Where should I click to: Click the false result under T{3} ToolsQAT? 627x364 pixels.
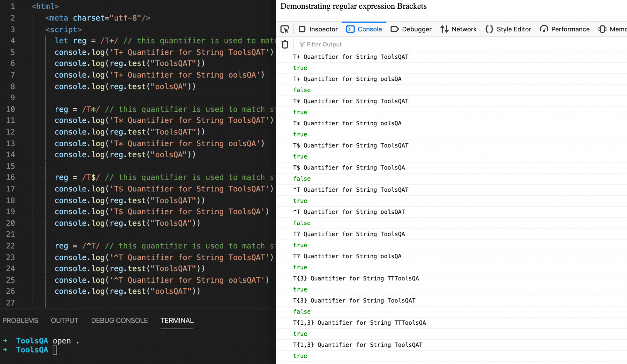click(x=302, y=312)
